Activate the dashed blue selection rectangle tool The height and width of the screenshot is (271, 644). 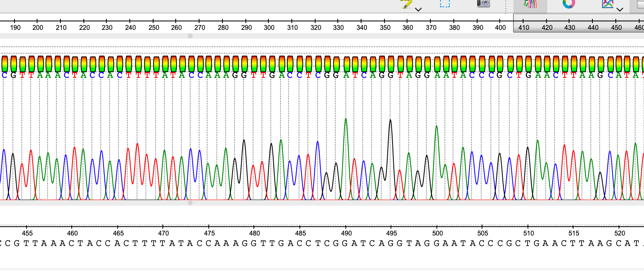click(445, 3)
